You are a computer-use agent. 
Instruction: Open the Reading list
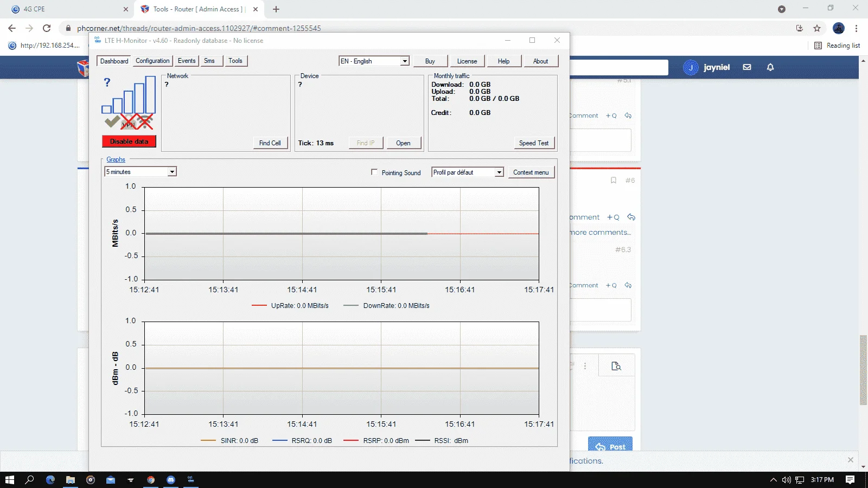coord(838,46)
